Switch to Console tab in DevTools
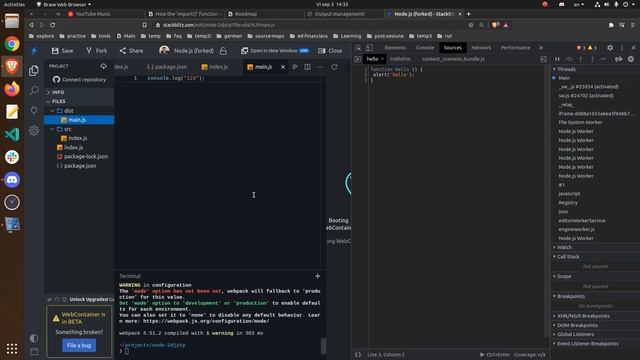Viewport: 640px width, 360px height. tap(424, 48)
